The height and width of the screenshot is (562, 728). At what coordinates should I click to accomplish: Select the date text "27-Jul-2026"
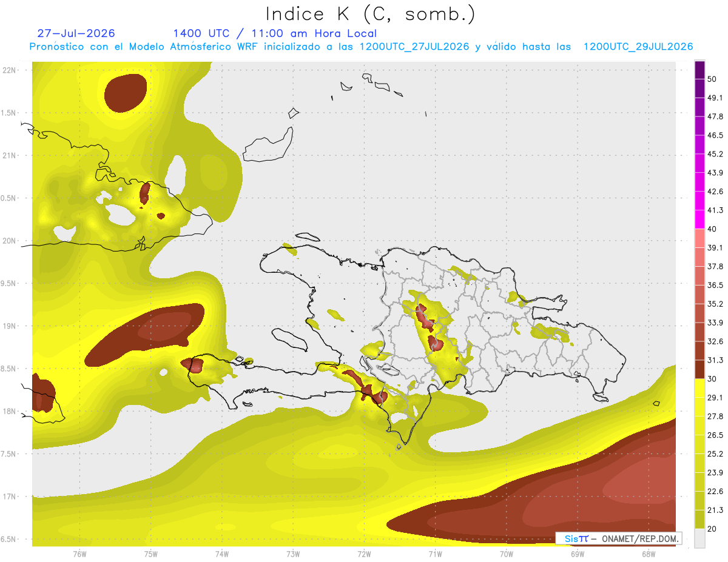pos(76,33)
